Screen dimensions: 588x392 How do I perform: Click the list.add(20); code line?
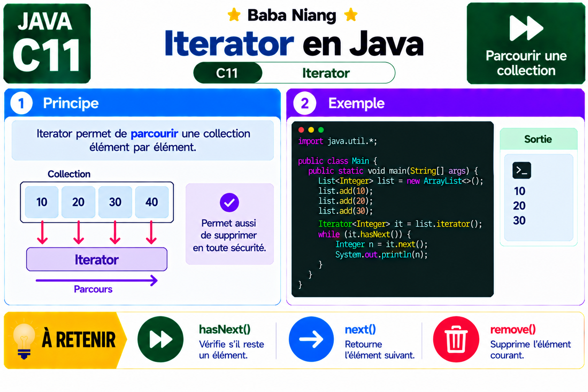(x=345, y=201)
